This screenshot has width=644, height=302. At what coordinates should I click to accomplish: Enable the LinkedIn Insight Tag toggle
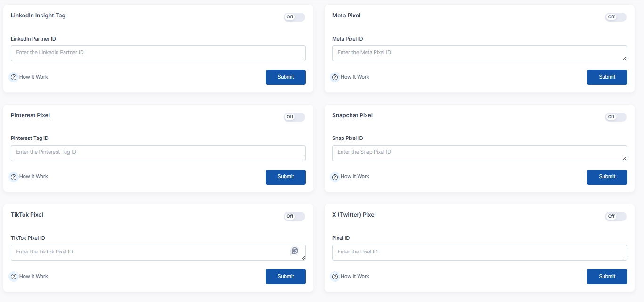click(x=294, y=17)
